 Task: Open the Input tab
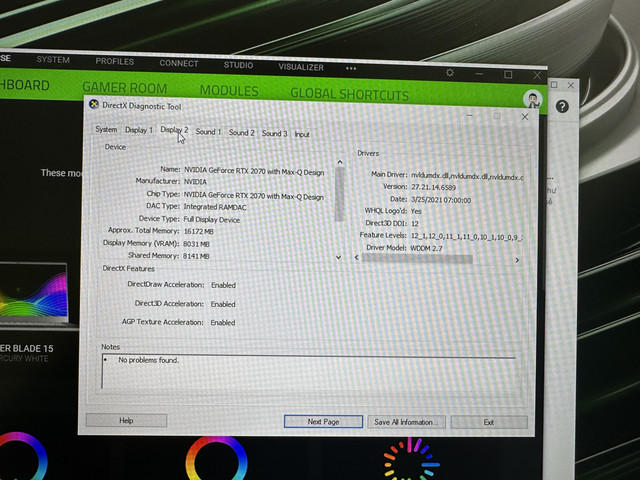tap(302, 134)
